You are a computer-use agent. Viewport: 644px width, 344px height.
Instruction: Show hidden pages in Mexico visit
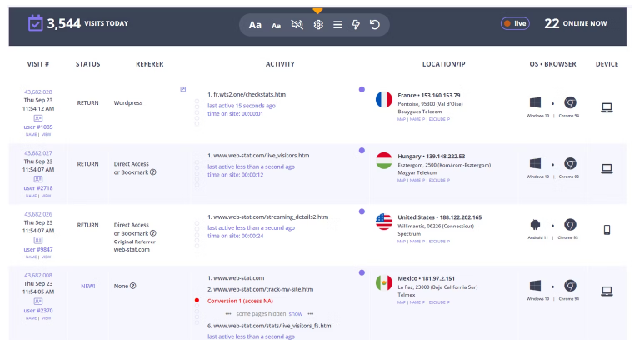(295, 314)
